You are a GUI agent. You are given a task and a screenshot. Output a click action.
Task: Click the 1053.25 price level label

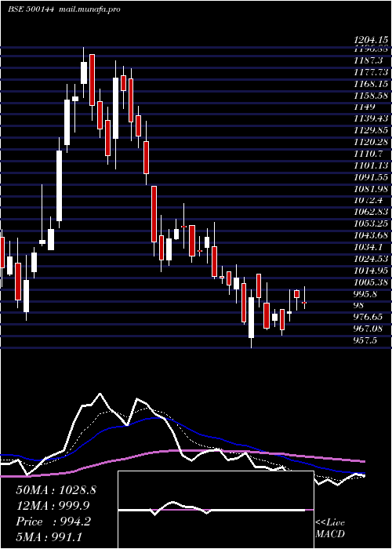point(371,224)
